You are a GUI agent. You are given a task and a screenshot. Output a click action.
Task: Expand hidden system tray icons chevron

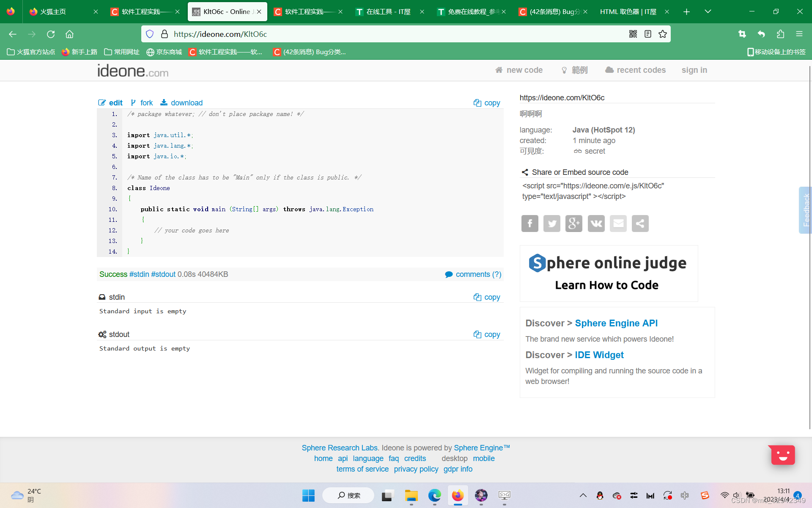[583, 495]
